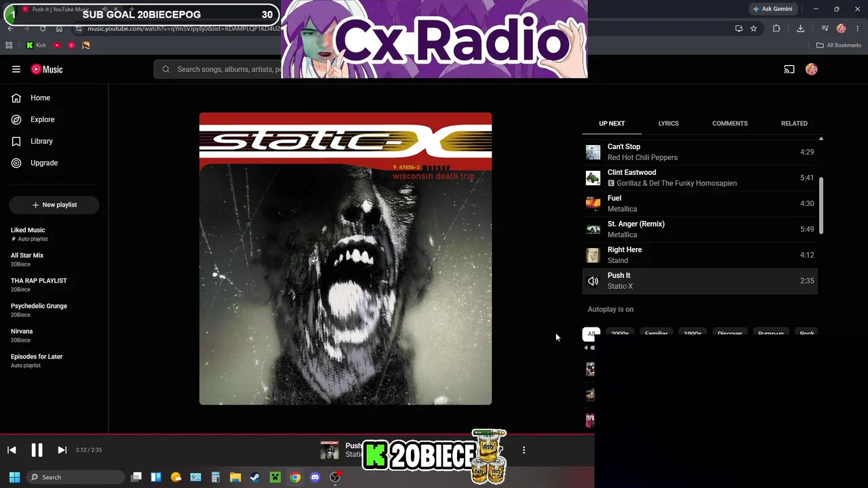Open the Nirvana playlist
Screen dimensions: 868x488
tap(54, 335)
